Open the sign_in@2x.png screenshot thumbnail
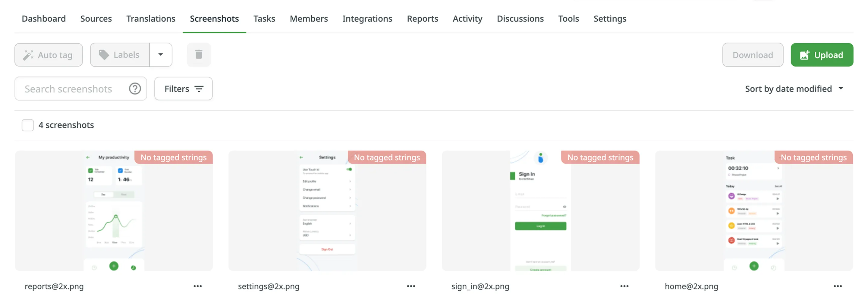The height and width of the screenshot is (306, 868). [x=540, y=211]
